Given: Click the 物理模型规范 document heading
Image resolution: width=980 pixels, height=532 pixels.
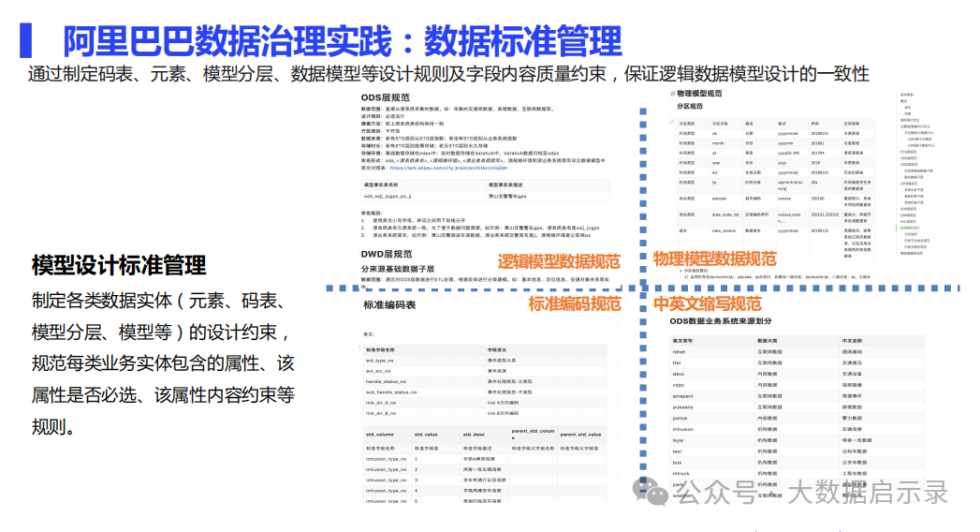Looking at the screenshot, I should click(699, 93).
